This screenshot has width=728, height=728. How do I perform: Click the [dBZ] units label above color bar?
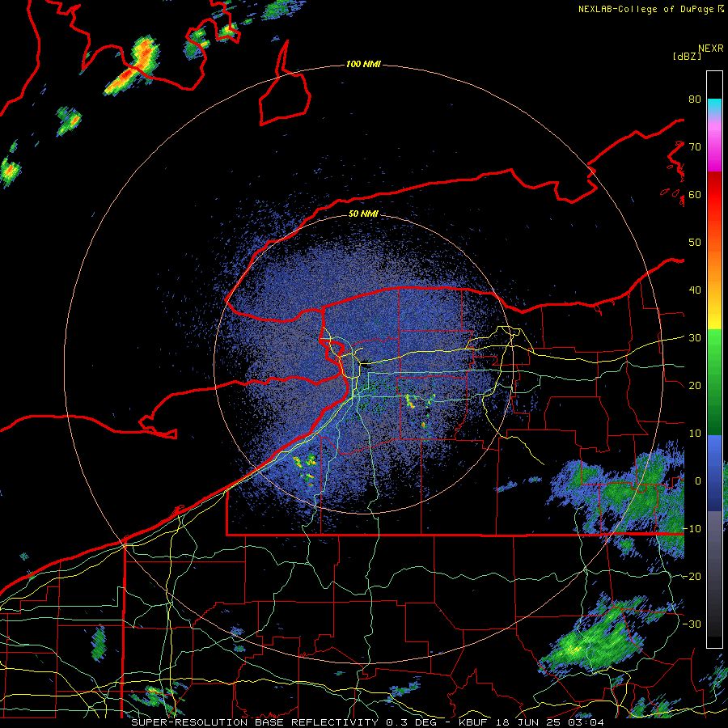point(687,57)
